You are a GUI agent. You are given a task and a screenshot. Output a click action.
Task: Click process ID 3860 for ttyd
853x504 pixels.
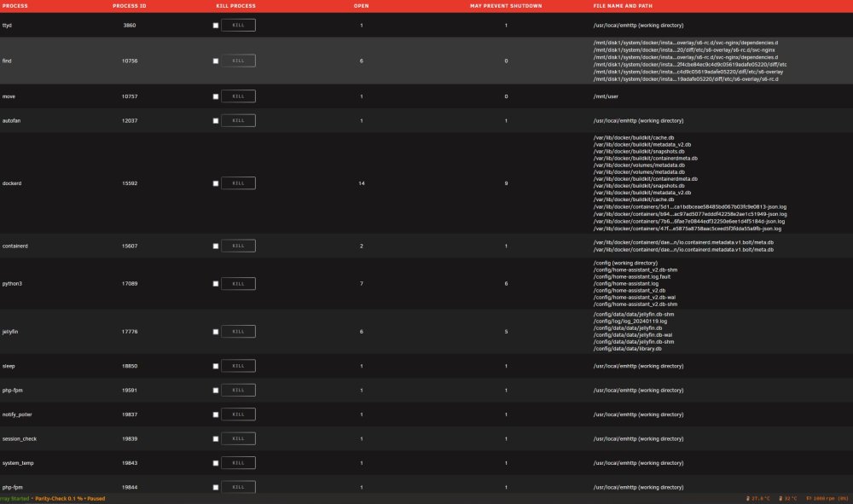[130, 26]
